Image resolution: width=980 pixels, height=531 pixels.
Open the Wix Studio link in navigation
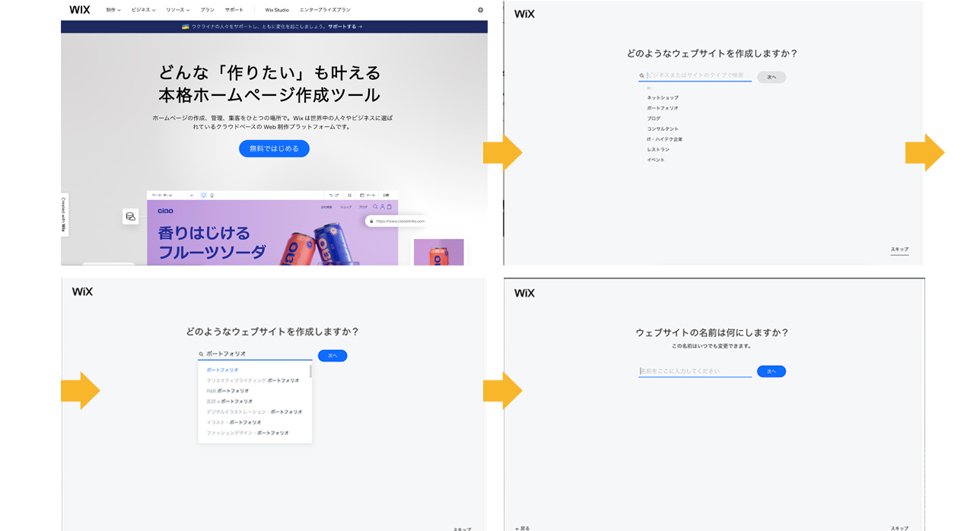coord(278,10)
